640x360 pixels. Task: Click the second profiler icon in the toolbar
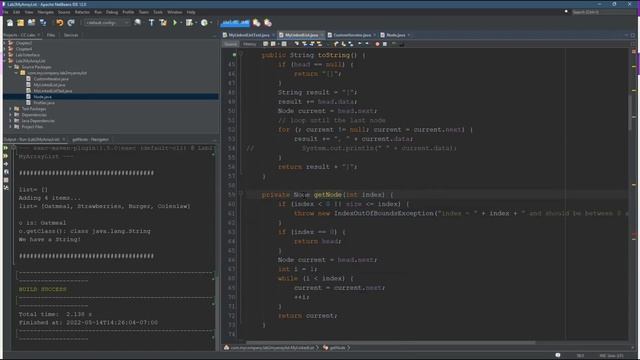pyautogui.click(x=268, y=23)
